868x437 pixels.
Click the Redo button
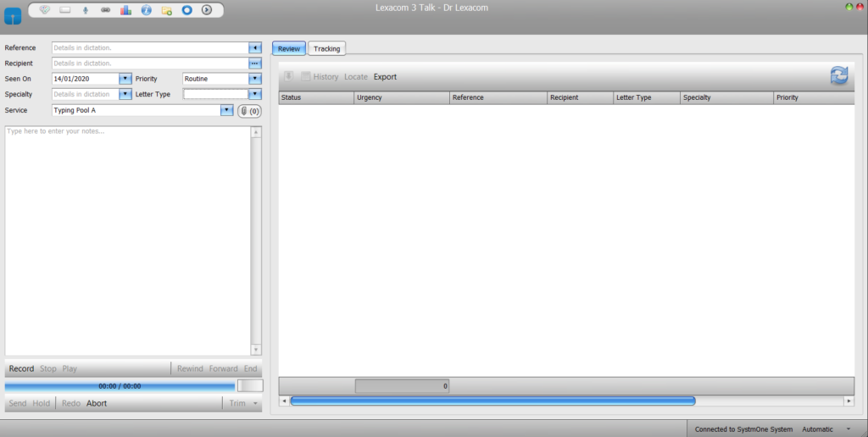(71, 403)
